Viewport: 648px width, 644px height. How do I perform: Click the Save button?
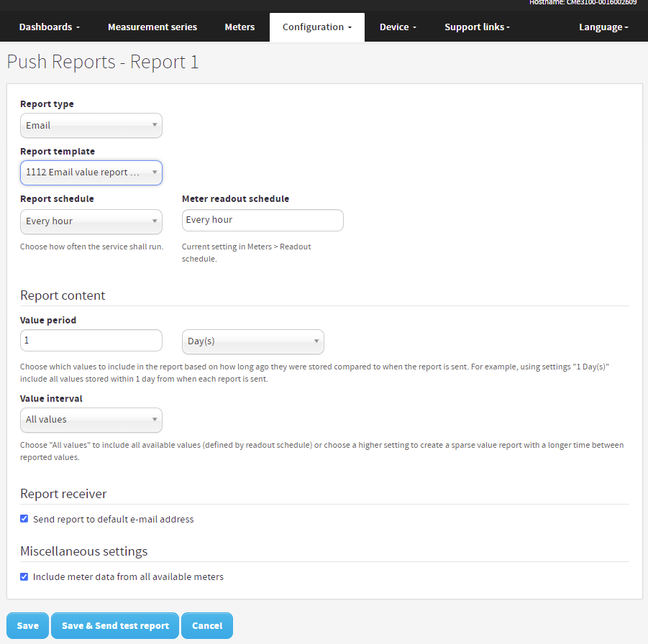27,625
